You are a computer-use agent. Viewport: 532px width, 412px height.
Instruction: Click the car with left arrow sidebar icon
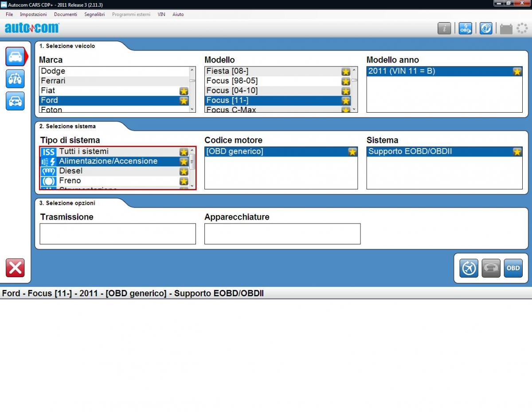pos(15,101)
